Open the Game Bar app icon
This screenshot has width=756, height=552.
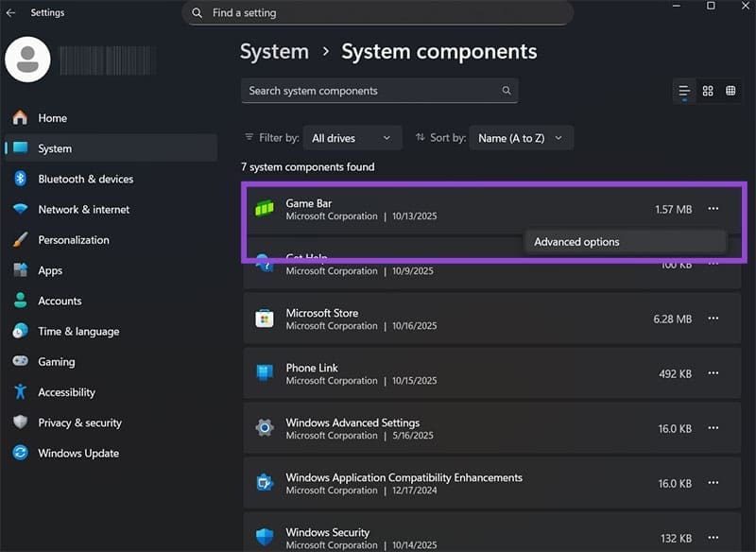264,209
